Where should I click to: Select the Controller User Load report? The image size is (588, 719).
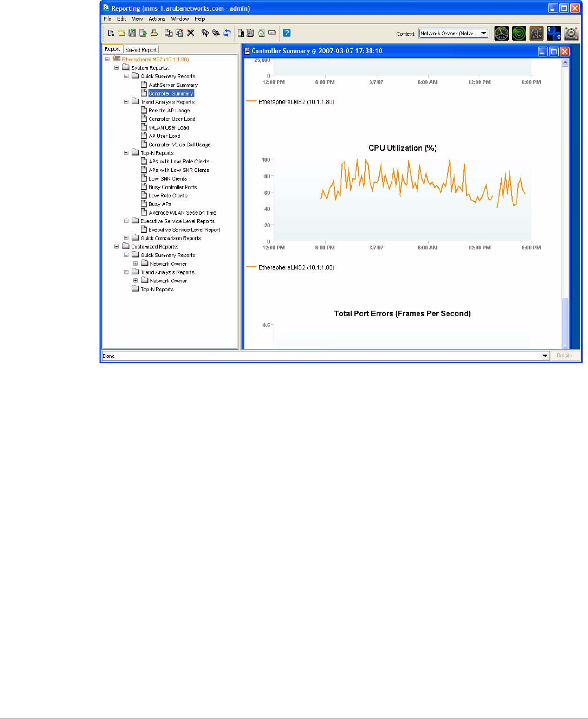tap(172, 119)
